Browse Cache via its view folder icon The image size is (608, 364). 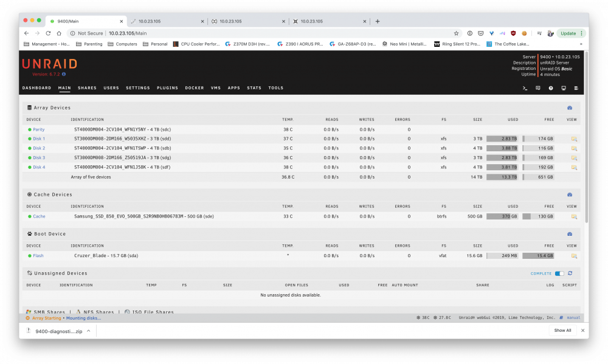point(574,217)
